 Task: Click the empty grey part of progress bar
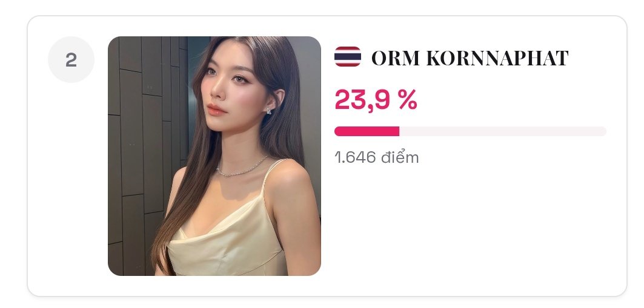pos(503,131)
